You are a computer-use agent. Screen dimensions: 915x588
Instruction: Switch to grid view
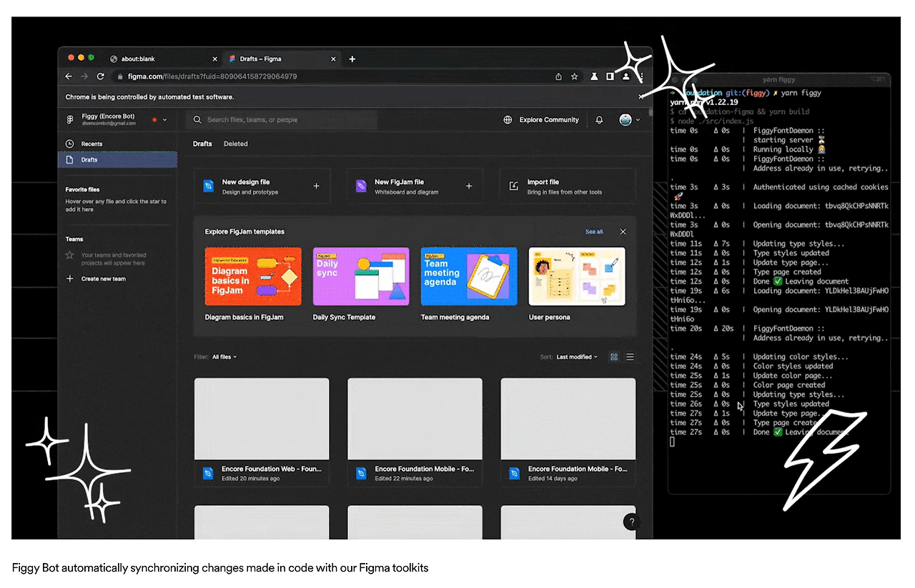coord(614,357)
